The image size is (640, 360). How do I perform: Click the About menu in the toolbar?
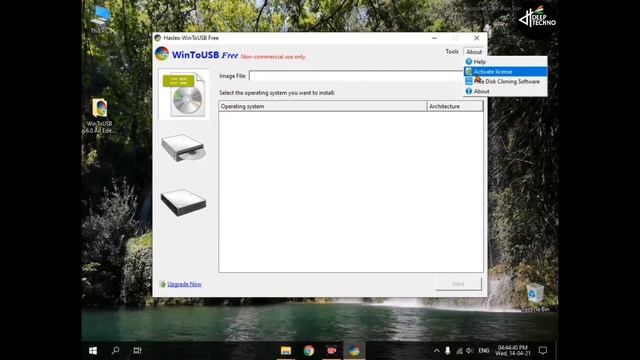[474, 52]
